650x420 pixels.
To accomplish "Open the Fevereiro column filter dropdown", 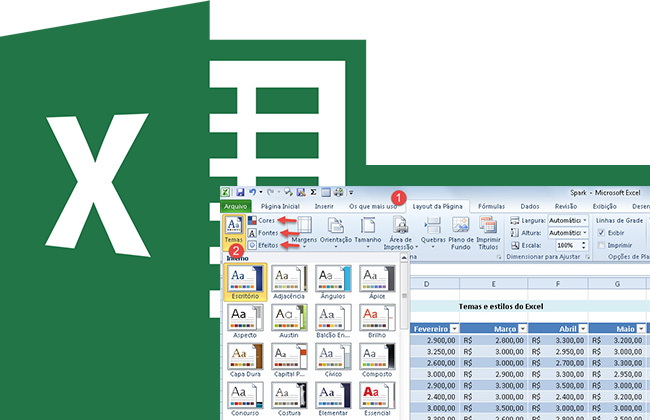I will [454, 329].
